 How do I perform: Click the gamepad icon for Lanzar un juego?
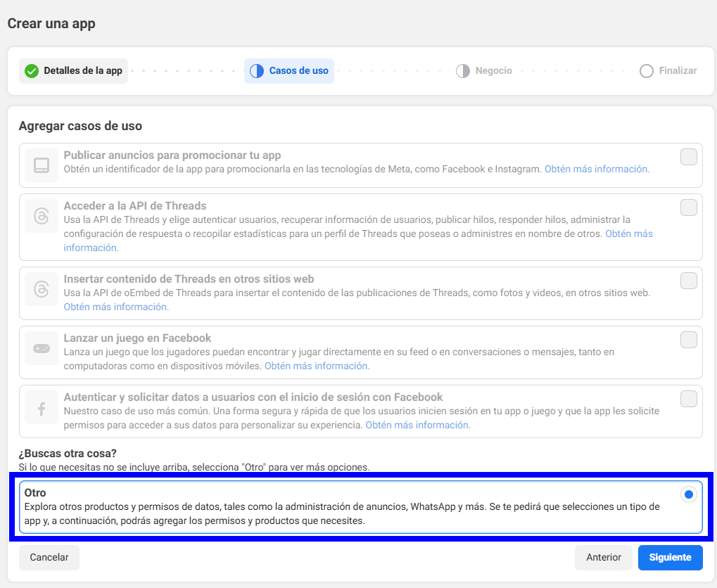(42, 348)
